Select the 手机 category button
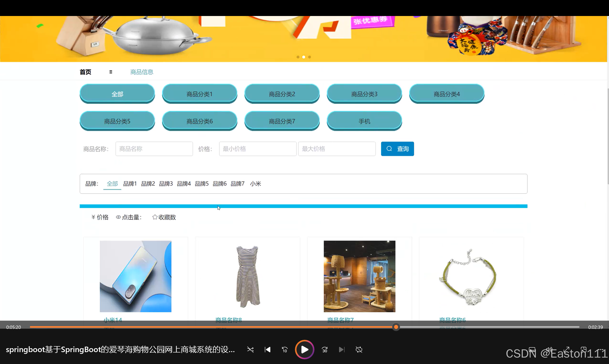The height and width of the screenshot is (364, 609). click(x=364, y=121)
